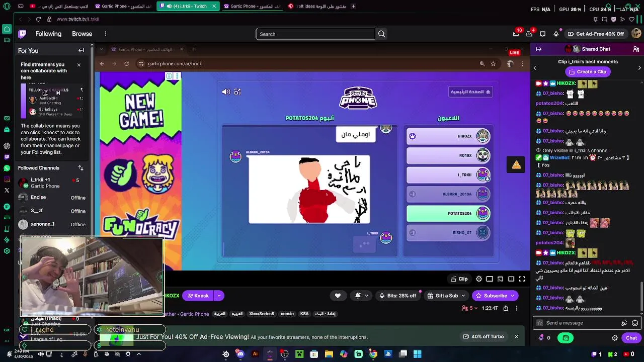Cast stream to a device

click(501, 279)
